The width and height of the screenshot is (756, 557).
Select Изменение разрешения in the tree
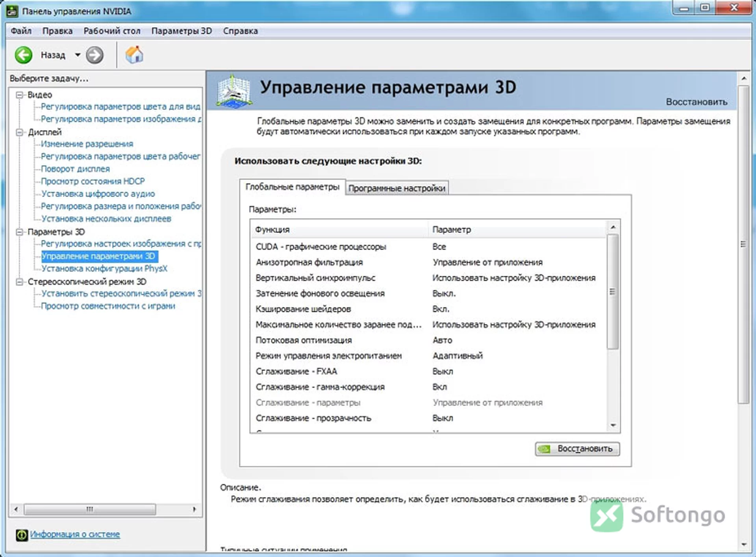[87, 144]
